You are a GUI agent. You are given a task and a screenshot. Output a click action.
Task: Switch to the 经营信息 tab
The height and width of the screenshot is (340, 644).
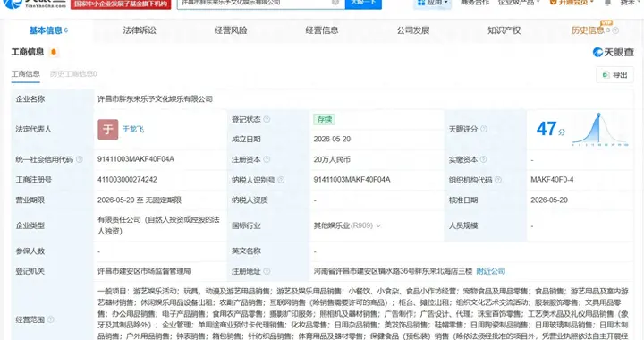click(x=322, y=30)
